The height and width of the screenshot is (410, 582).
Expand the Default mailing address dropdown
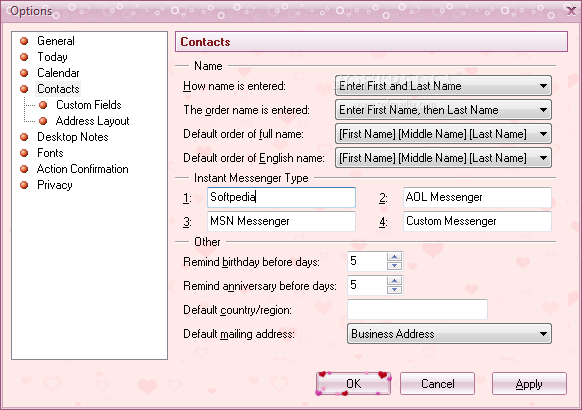[x=449, y=334]
